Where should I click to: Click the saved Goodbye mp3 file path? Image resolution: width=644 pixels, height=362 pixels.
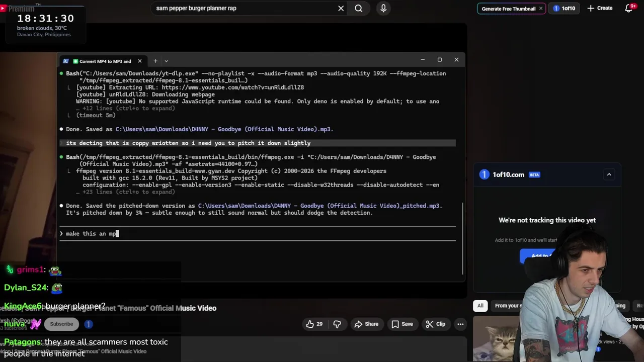coord(223,129)
